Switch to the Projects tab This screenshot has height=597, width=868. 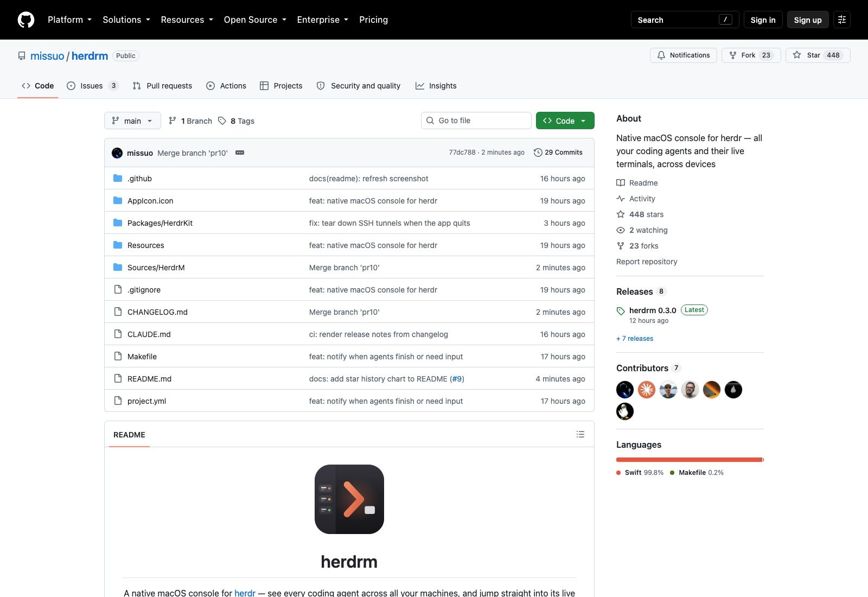tap(281, 86)
